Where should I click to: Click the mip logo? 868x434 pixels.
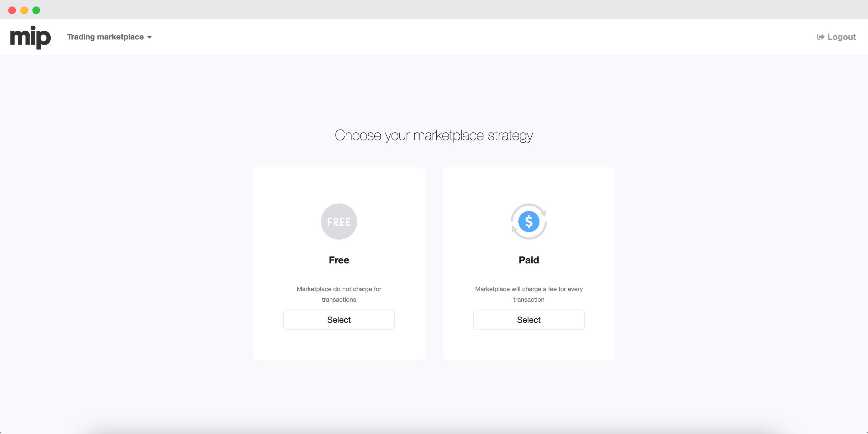30,37
